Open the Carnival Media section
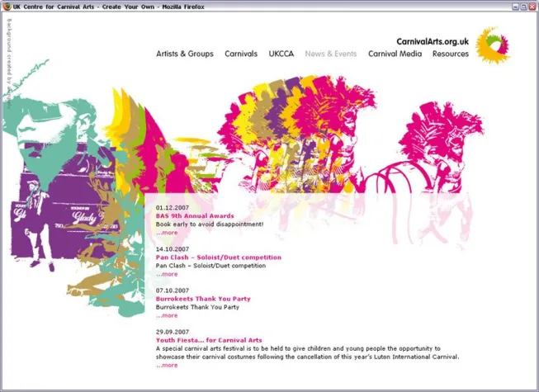This screenshot has width=539, height=392. point(395,54)
